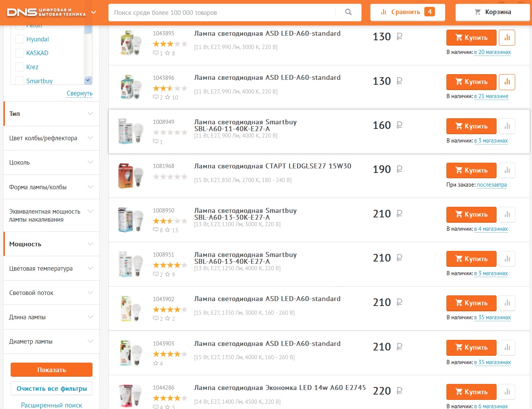The image size is (532, 409).
Task: Expand the Форма лампы/колбы filter
Action: point(51,187)
